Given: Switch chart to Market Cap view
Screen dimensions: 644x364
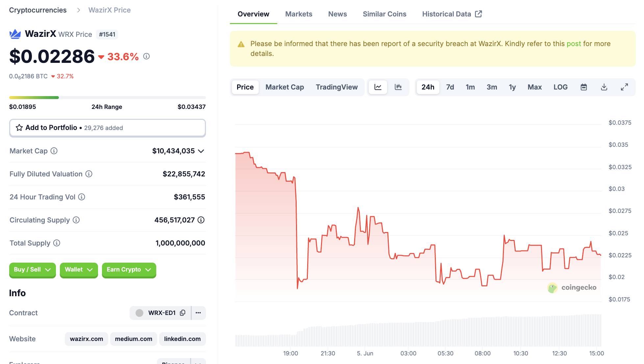Looking at the screenshot, I should (x=285, y=87).
